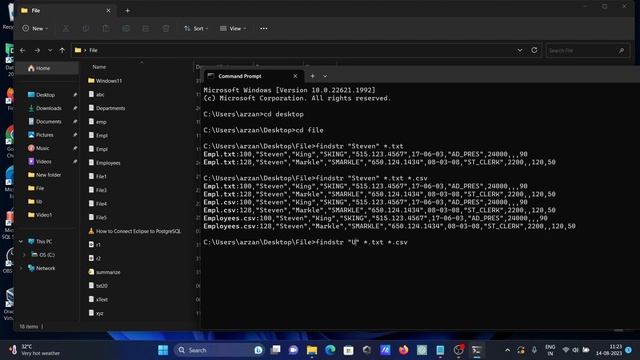Expand the address bar history dropdown
The width and height of the screenshot is (640, 360).
[x=520, y=50]
